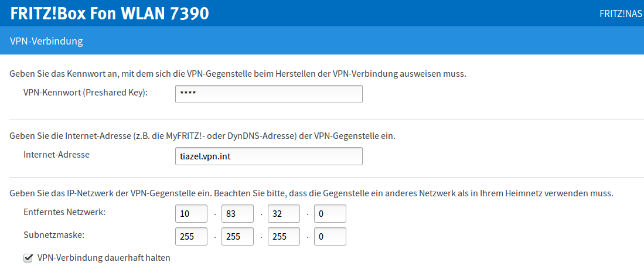Select the second Subnetzmaske octet field

pyautogui.click(x=237, y=236)
